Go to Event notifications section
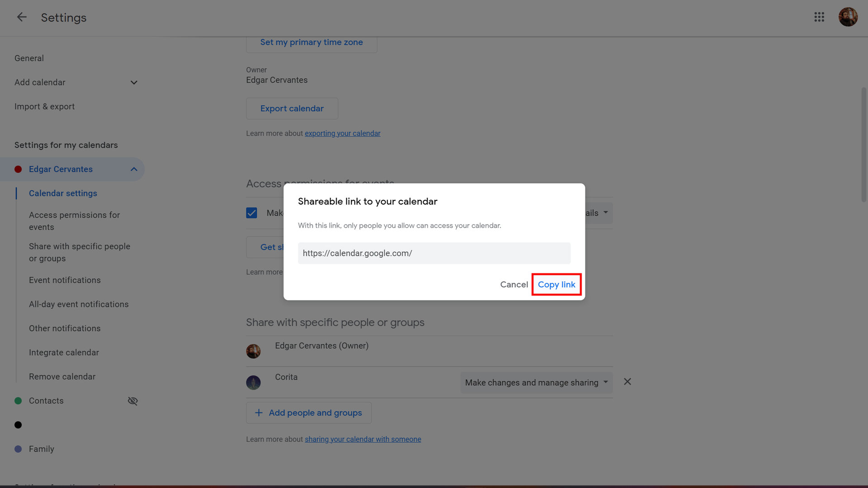868x488 pixels. pos(65,280)
